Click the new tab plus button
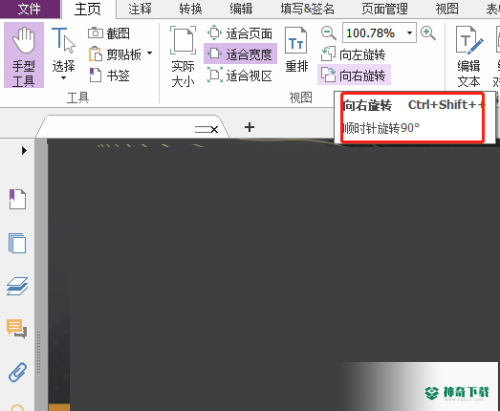Screen dimensions: 500x411 click(249, 127)
